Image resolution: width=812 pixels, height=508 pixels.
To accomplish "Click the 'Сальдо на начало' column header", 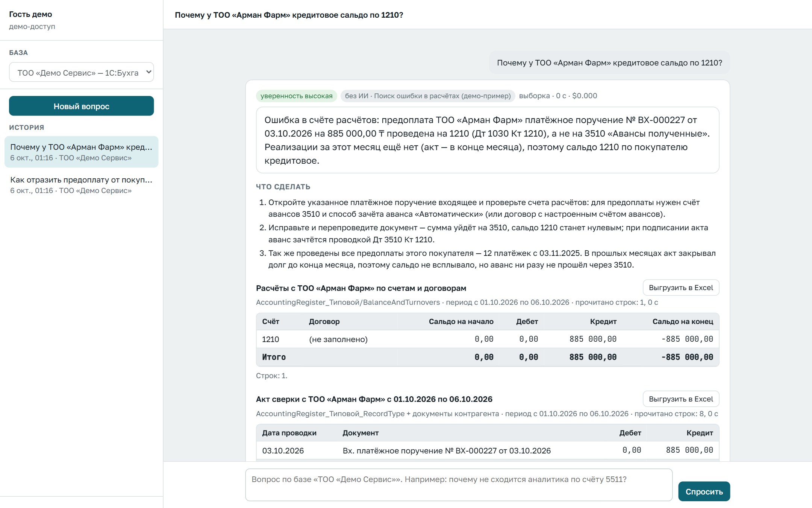I will coord(461,322).
